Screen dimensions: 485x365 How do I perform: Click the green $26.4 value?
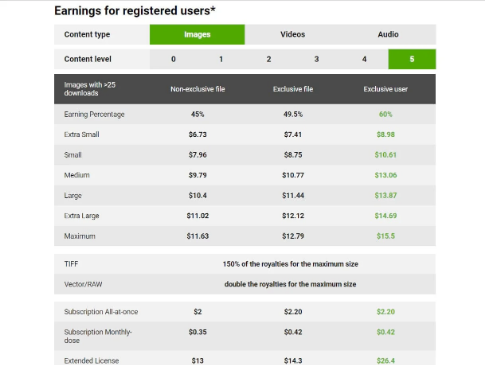[x=386, y=361]
